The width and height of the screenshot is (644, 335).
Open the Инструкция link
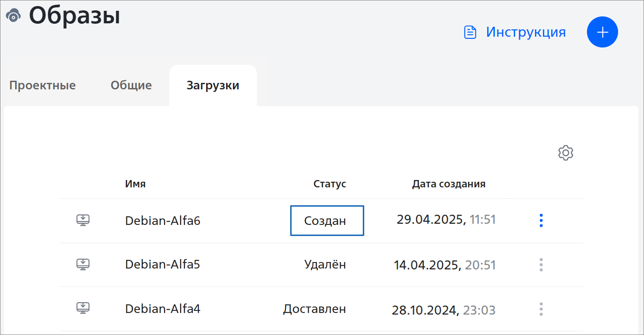pos(526,32)
